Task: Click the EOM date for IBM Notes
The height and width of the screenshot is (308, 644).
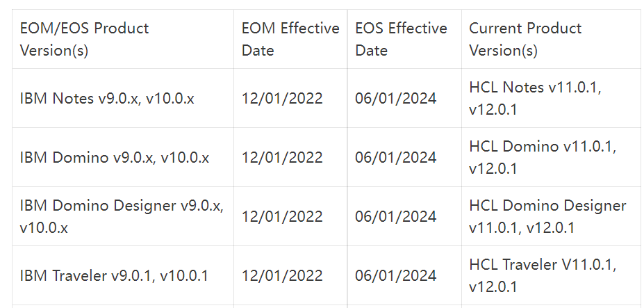Action: point(282,99)
